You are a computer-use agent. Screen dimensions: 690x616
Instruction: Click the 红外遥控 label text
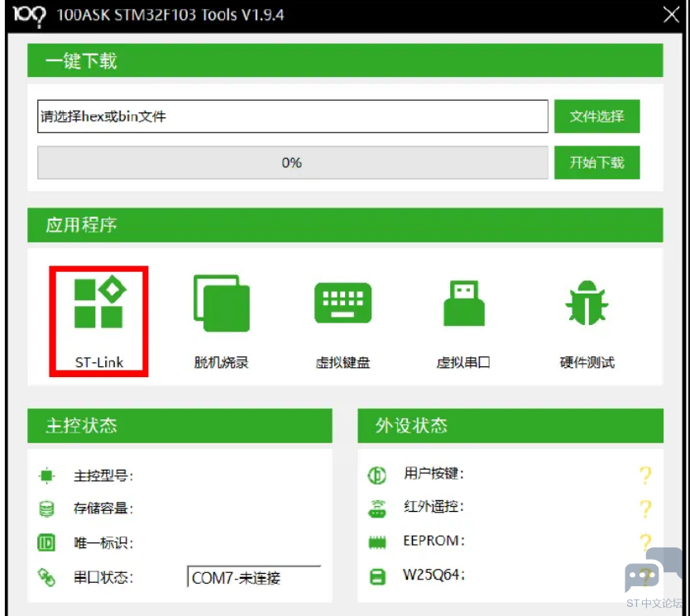point(434,507)
